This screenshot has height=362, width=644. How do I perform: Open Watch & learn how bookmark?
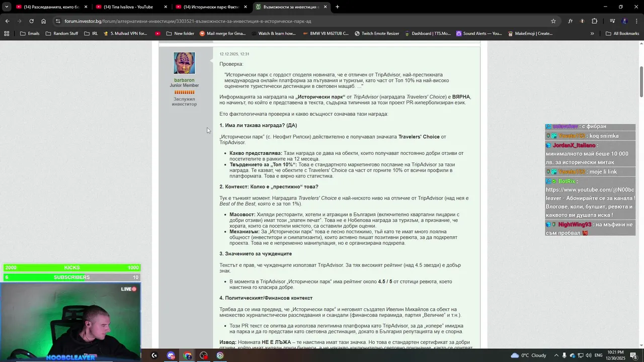tap(273, 34)
